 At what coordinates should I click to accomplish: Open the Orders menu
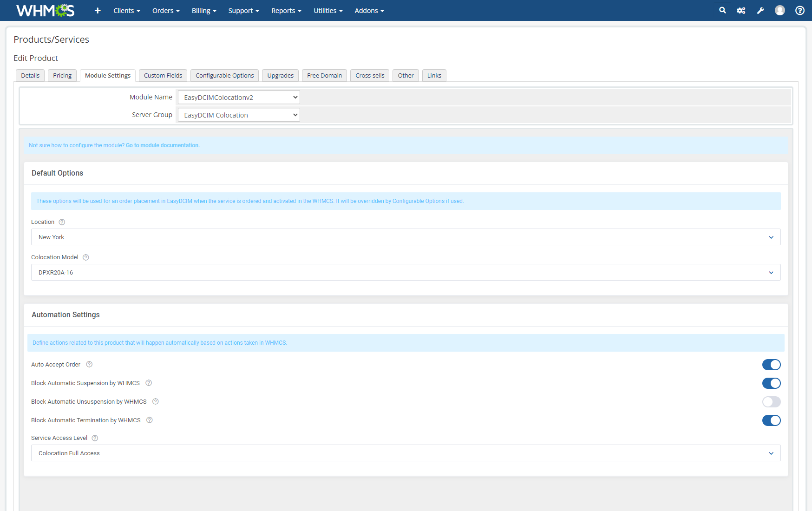pos(166,11)
